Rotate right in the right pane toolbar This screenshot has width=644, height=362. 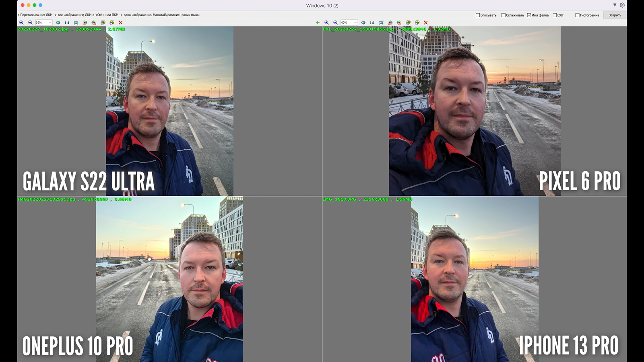(x=399, y=23)
